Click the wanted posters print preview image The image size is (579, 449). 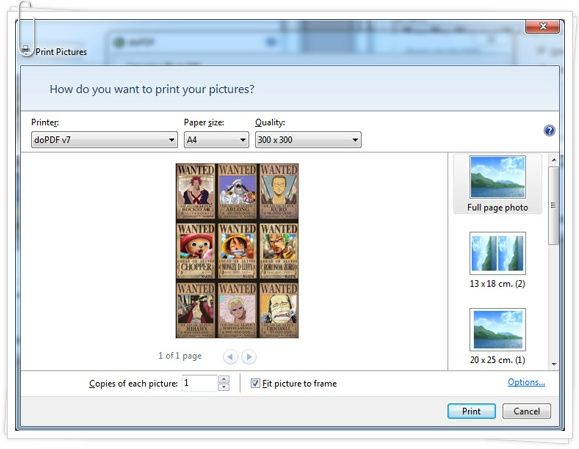click(237, 250)
